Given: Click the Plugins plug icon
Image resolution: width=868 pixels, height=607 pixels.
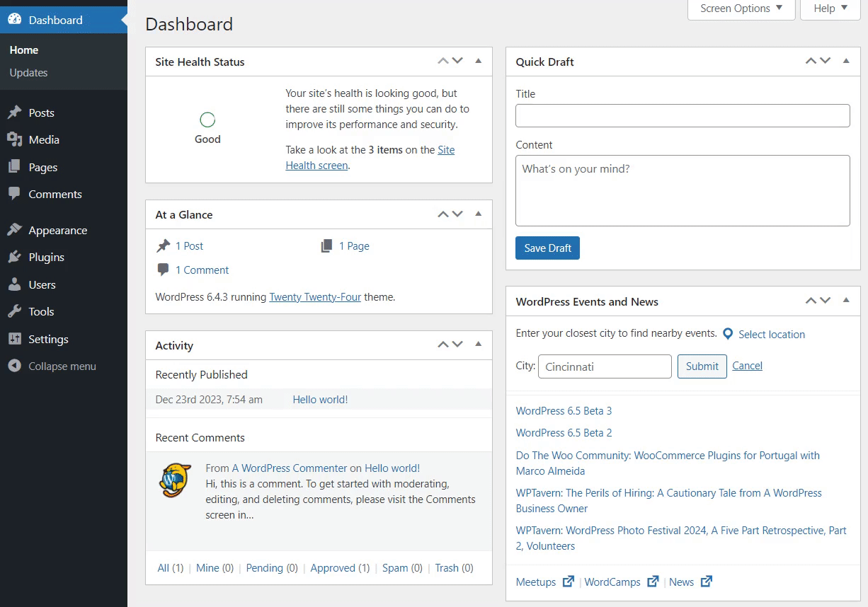Looking at the screenshot, I should [x=14, y=257].
